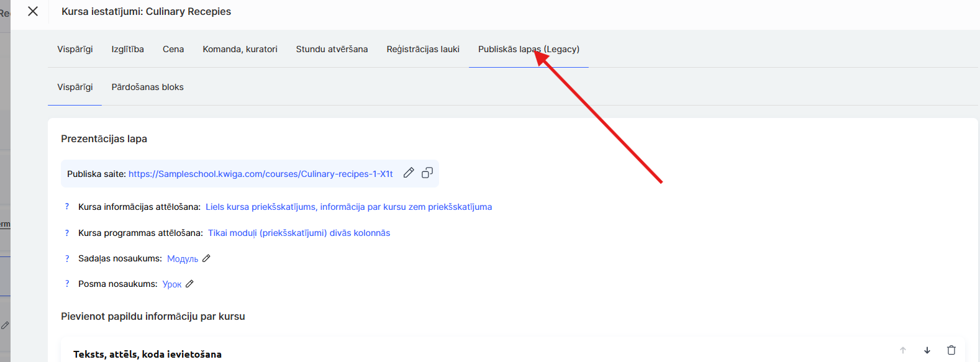Switch to the Cena tab
Screen dimensions: 980x362
click(x=173, y=49)
